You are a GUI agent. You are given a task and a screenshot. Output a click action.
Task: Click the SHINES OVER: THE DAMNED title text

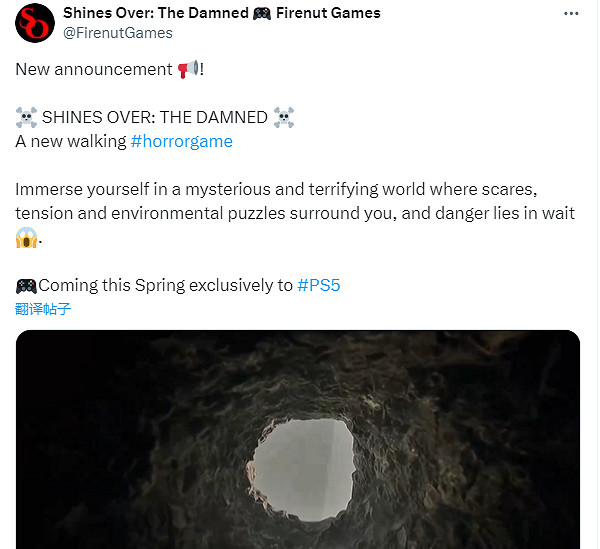154,118
